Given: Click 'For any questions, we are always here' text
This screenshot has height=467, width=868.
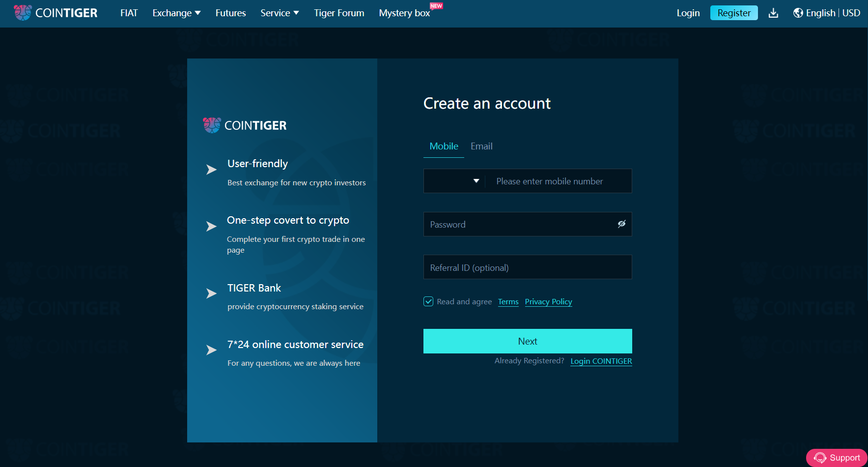Looking at the screenshot, I should click(x=294, y=363).
